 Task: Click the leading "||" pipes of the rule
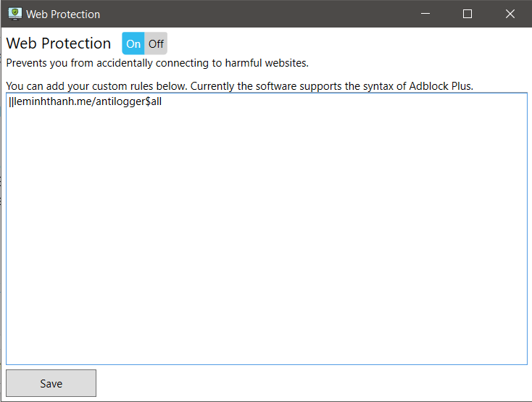(x=11, y=102)
